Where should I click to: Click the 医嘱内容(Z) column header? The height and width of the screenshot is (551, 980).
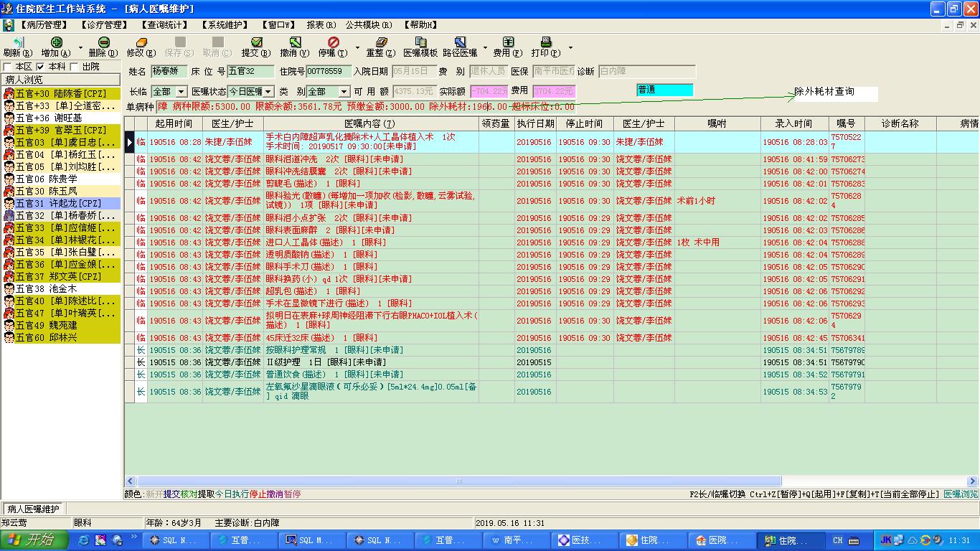tap(369, 124)
